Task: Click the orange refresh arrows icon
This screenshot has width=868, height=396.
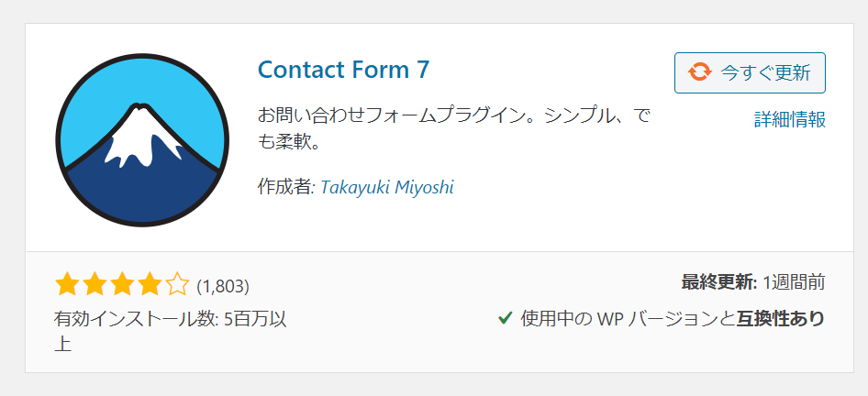Action: [x=699, y=72]
